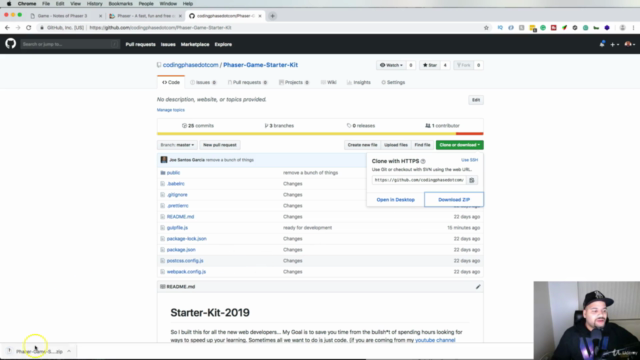Open the Wiki tab
Screen dimensions: 640x360
click(x=329, y=82)
